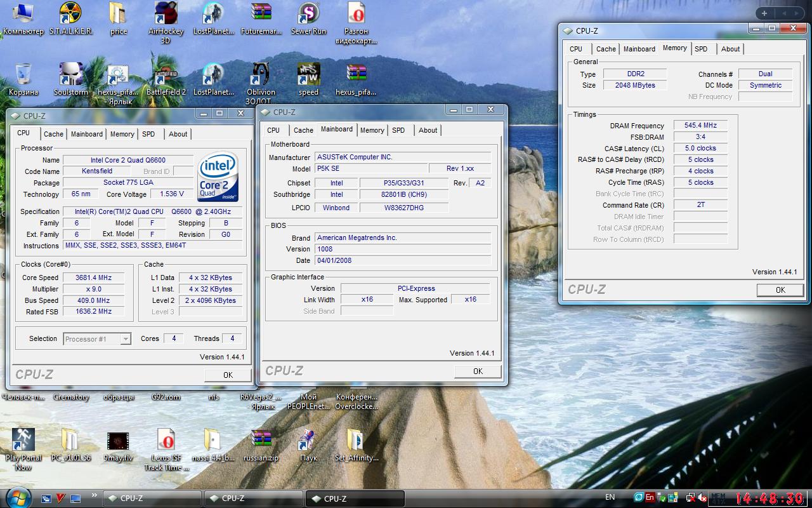Click the FSB:DRAM 3:4 ratio value
The image size is (812, 508).
700,137
